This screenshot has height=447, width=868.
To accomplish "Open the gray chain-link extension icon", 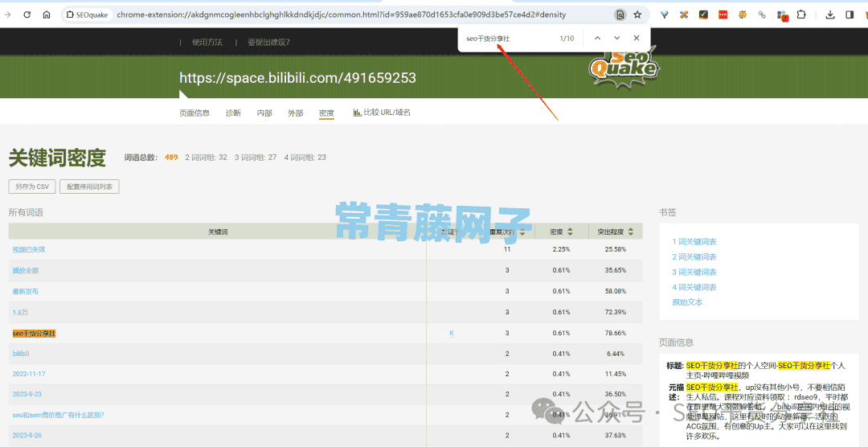I will 762,15.
